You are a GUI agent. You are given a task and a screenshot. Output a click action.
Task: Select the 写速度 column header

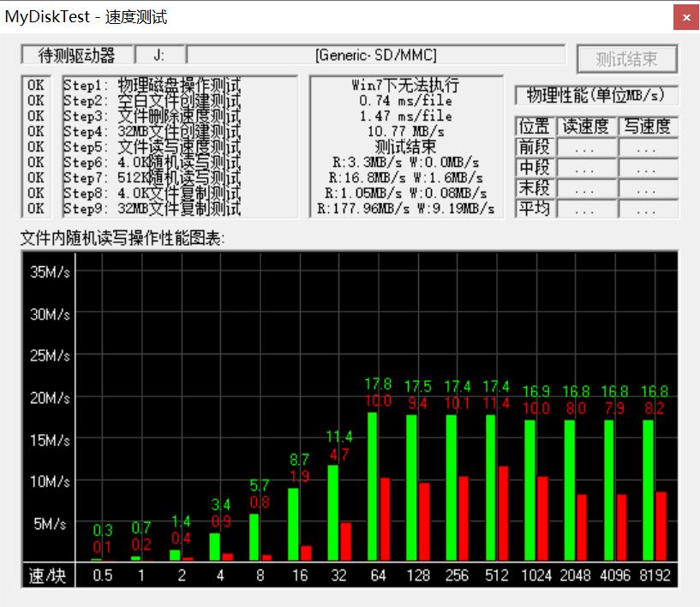647,127
